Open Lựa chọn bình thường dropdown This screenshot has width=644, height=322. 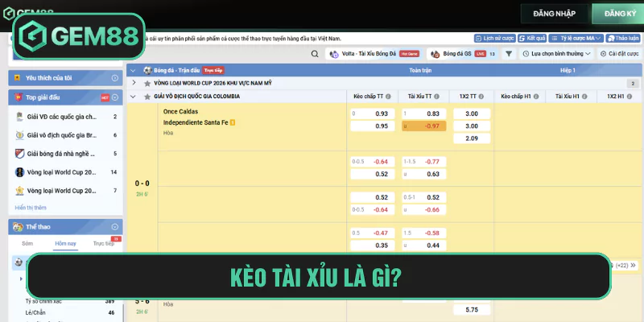click(556, 54)
